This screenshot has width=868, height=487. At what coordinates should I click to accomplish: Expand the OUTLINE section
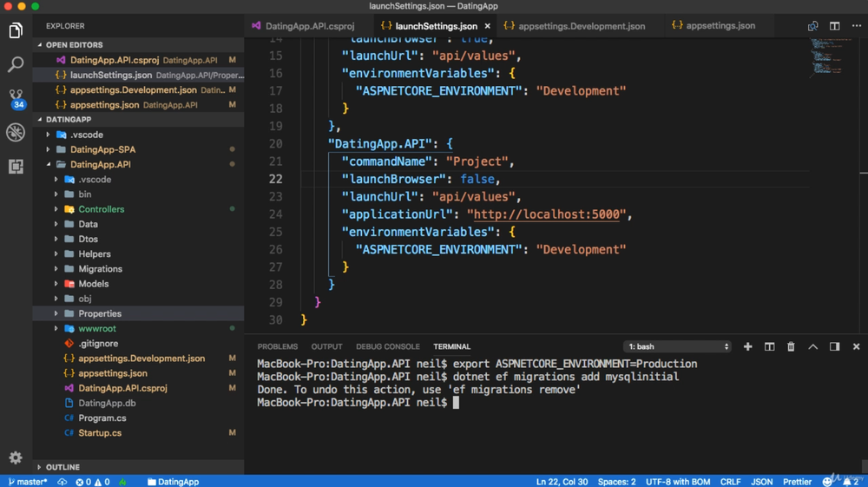pyautogui.click(x=62, y=467)
